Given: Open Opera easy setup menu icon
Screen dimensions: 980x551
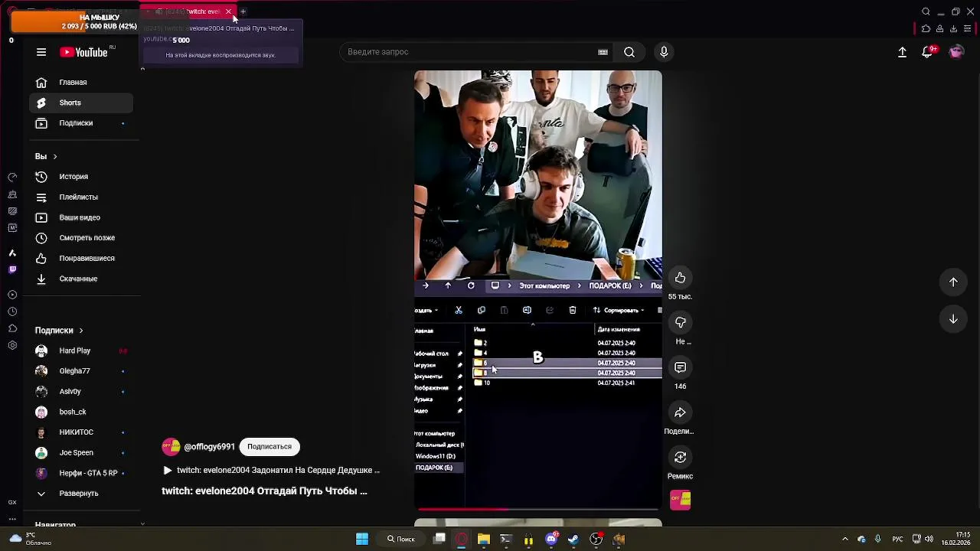Looking at the screenshot, I should click(x=968, y=29).
